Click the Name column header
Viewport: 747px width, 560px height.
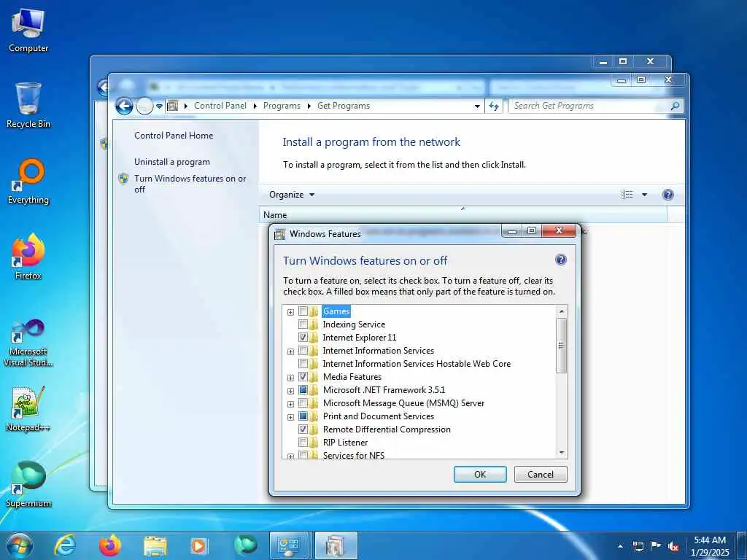[x=463, y=215]
